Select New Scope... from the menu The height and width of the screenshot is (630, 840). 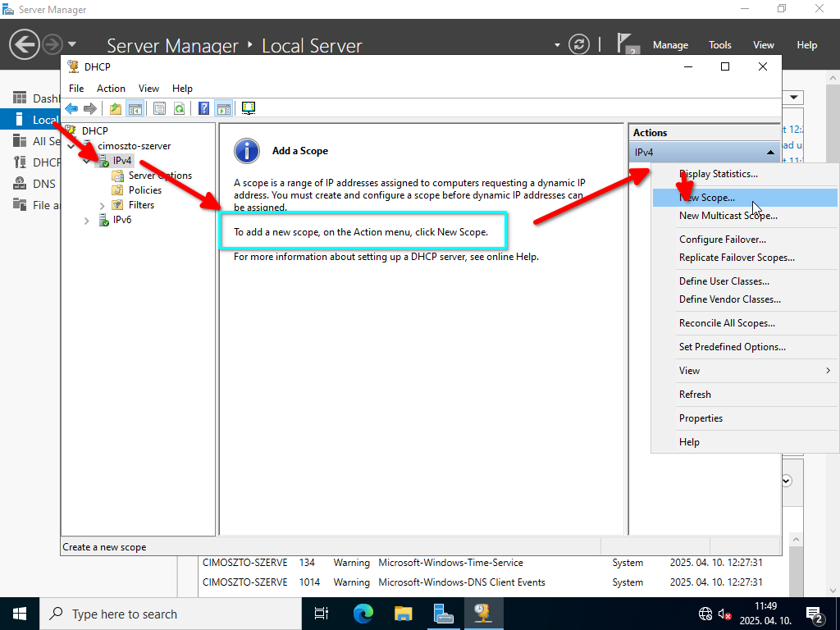point(707,198)
